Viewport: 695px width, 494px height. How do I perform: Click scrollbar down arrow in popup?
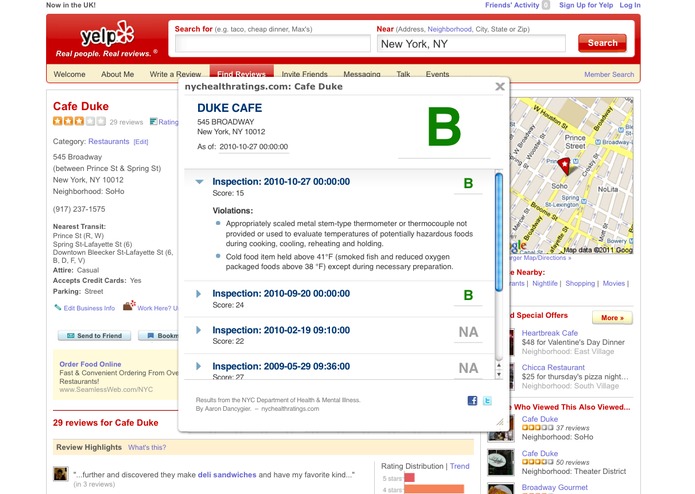pos(499,374)
